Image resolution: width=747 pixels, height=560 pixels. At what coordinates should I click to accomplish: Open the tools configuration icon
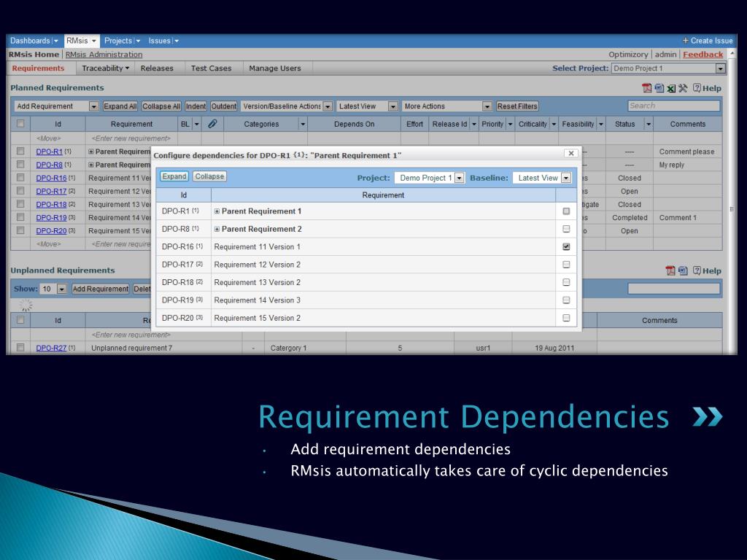click(683, 88)
